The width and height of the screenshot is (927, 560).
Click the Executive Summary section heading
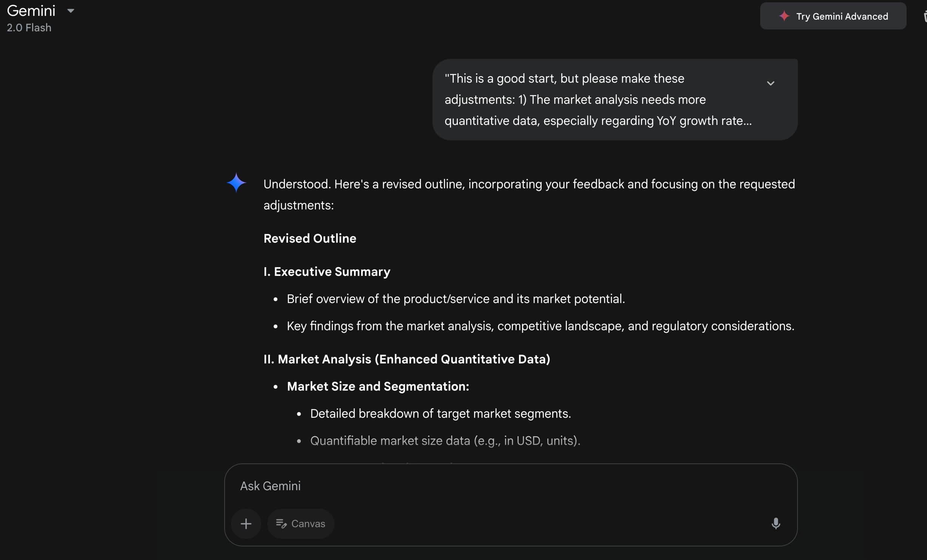pyautogui.click(x=327, y=272)
